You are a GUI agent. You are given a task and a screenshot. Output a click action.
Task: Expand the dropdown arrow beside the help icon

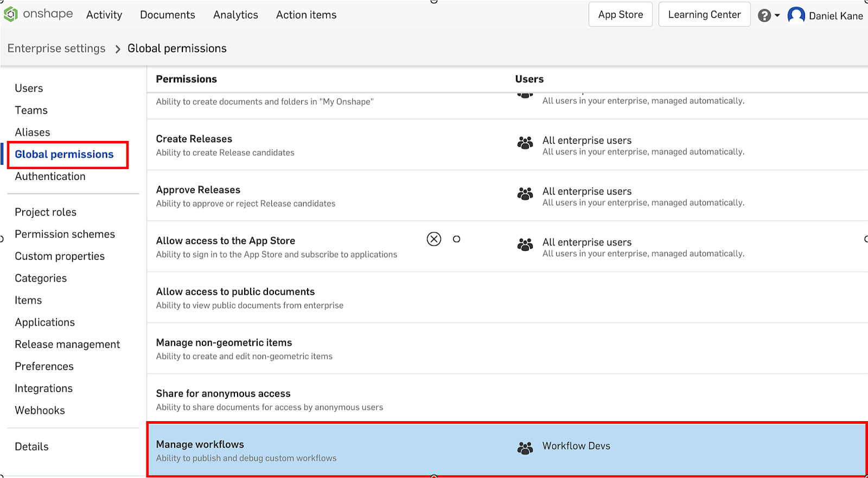point(777,16)
